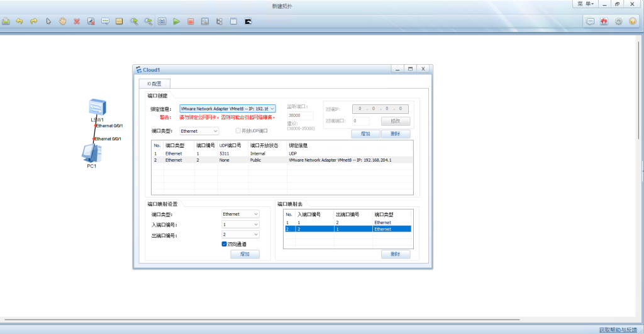
Task: Click 增加 button under port mapping settings
Action: pyautogui.click(x=245, y=254)
